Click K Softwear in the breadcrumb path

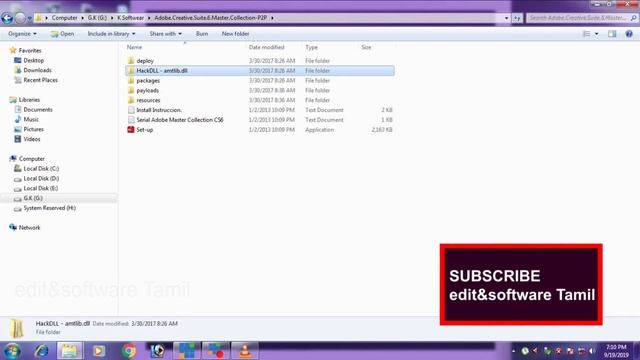point(131,18)
